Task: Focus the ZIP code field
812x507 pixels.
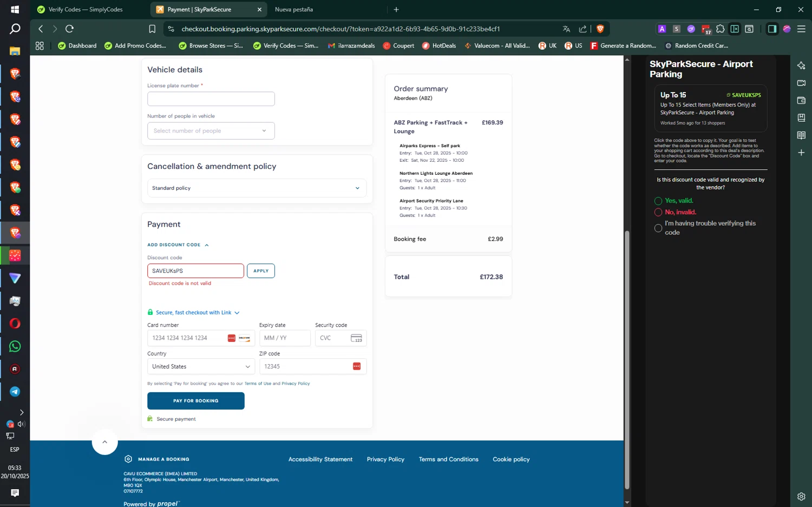Action: click(313, 366)
